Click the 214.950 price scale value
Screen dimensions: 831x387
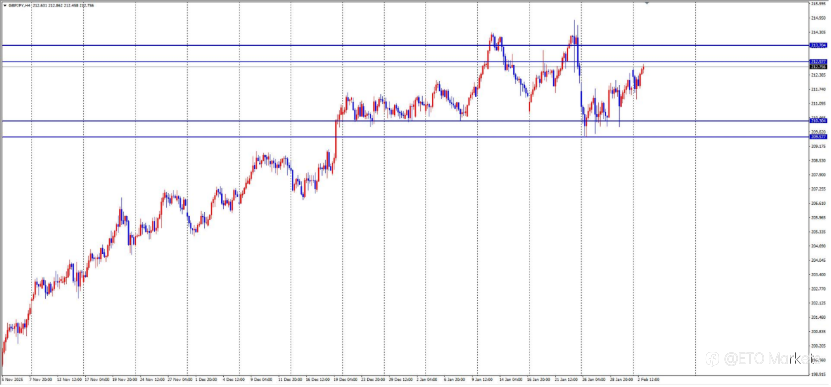point(818,17)
